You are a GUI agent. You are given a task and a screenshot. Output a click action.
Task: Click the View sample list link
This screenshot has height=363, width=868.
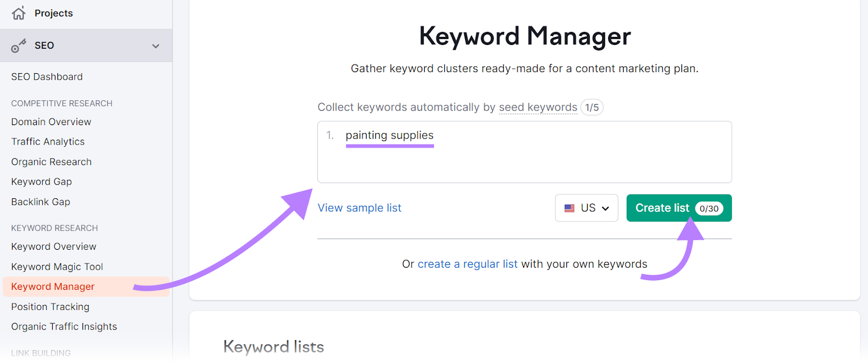coord(360,208)
